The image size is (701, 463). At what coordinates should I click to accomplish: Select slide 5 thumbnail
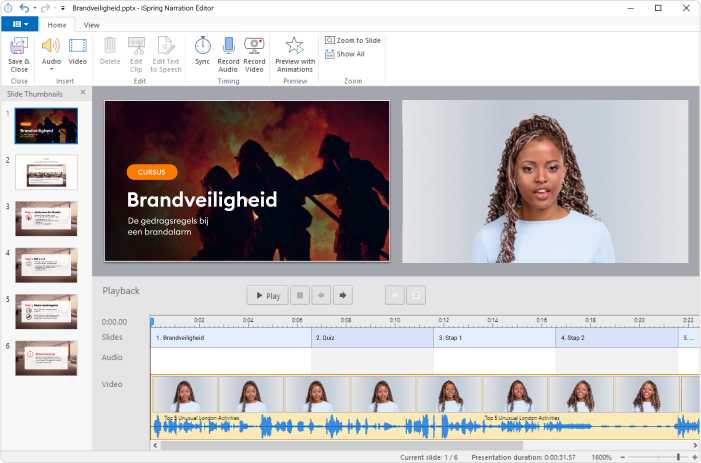pos(46,311)
